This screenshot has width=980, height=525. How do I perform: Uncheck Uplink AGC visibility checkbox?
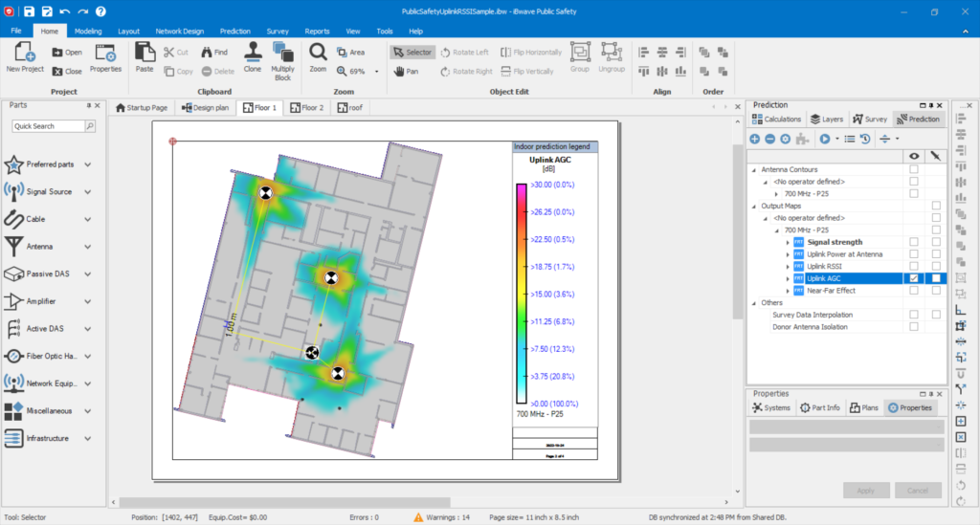[914, 278]
